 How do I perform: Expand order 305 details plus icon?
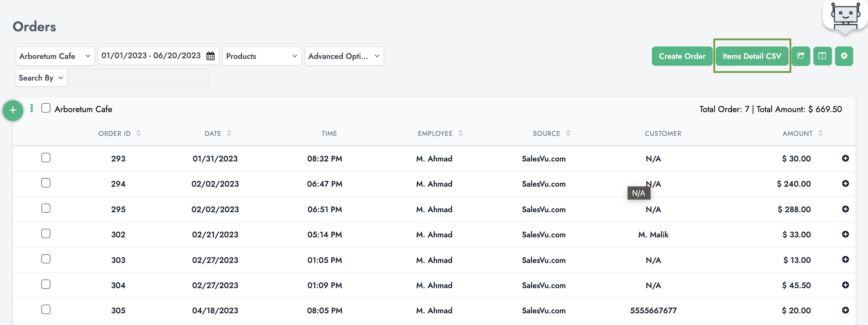845,310
